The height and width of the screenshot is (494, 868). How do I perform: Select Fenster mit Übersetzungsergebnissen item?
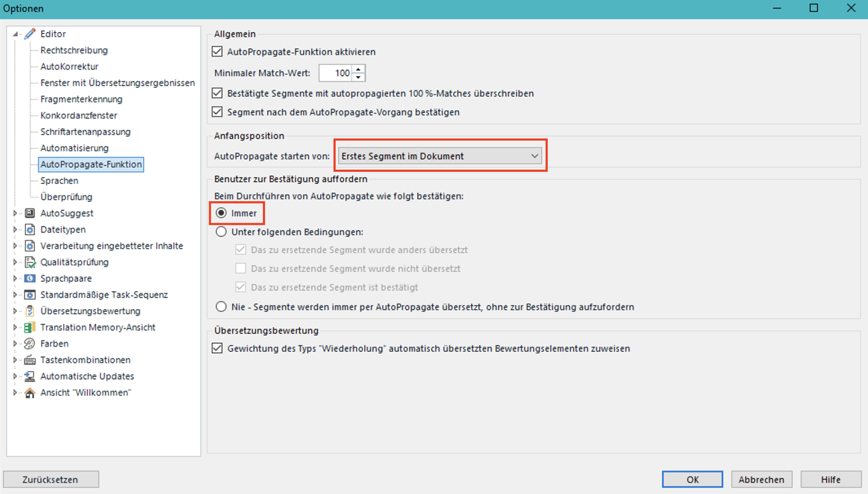[118, 82]
